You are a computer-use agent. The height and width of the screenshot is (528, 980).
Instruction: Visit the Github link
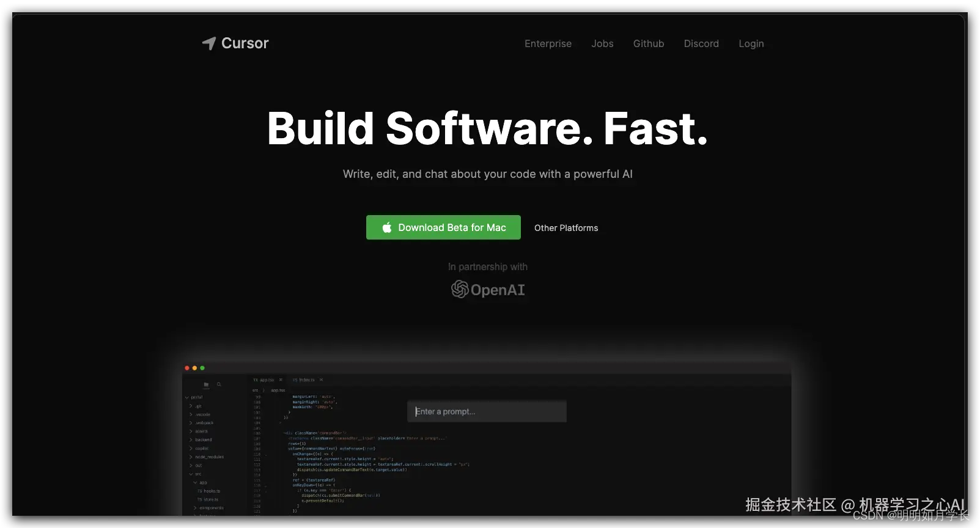(649, 44)
